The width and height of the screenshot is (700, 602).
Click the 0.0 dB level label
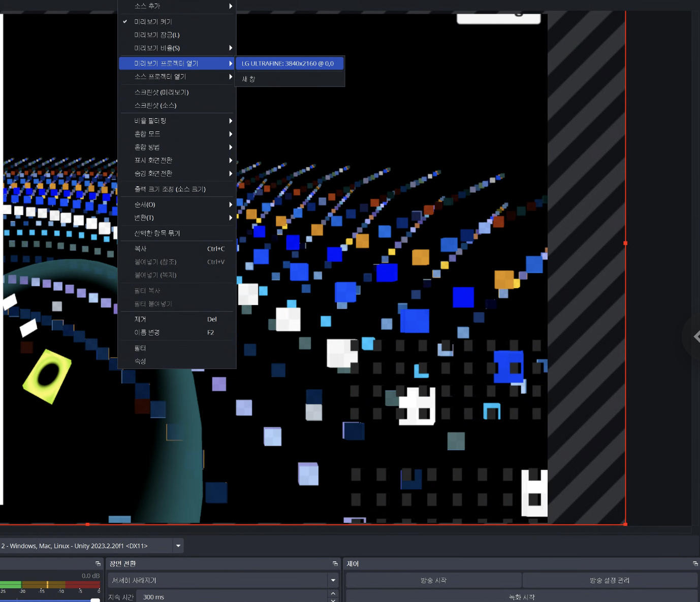pos(91,576)
